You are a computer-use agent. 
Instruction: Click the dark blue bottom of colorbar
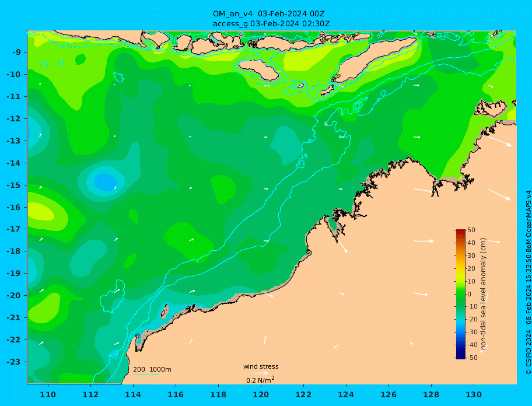460,356
